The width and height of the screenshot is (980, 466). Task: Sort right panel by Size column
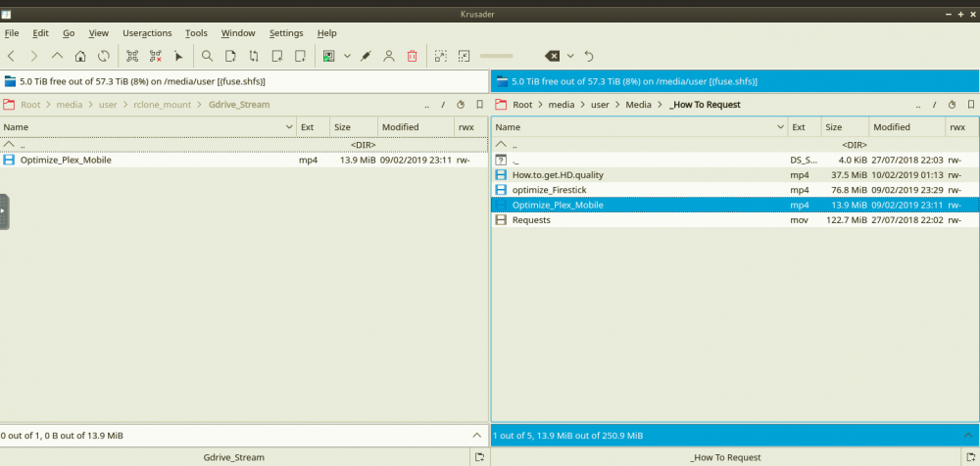click(x=845, y=127)
